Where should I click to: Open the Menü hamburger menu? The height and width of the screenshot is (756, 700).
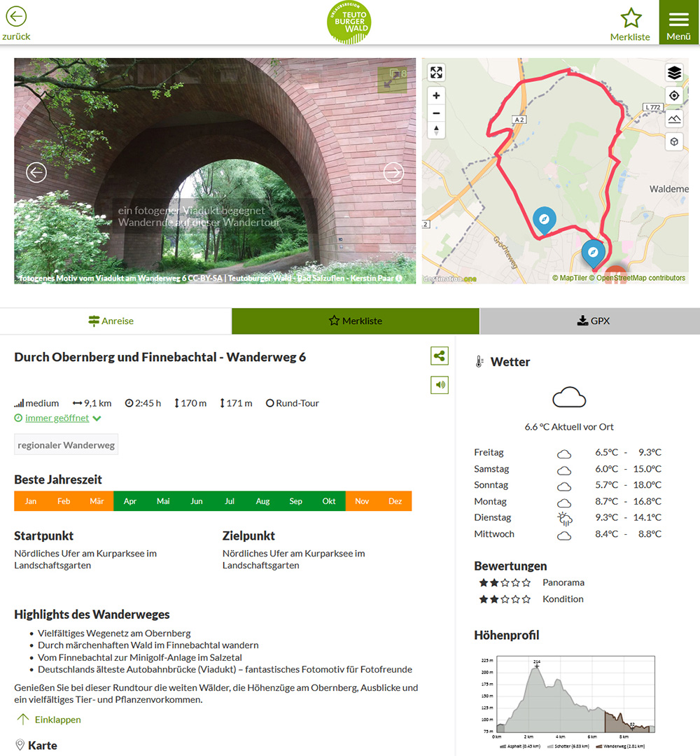pyautogui.click(x=678, y=21)
